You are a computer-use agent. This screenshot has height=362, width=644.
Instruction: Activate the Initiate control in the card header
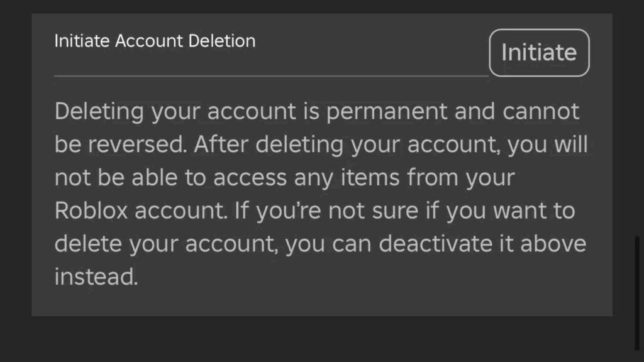point(539,53)
